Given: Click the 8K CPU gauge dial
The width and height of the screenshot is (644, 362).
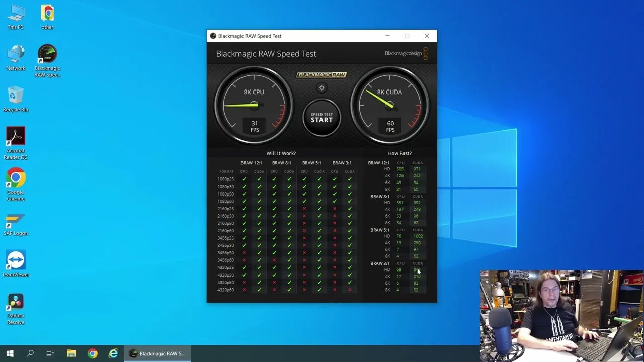Looking at the screenshot, I should pyautogui.click(x=254, y=106).
